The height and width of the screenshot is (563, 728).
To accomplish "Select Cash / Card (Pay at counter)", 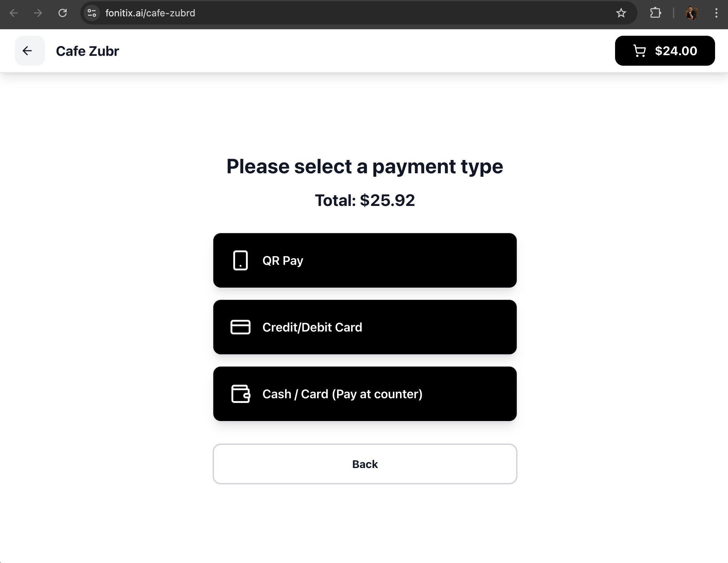I will coord(365,394).
